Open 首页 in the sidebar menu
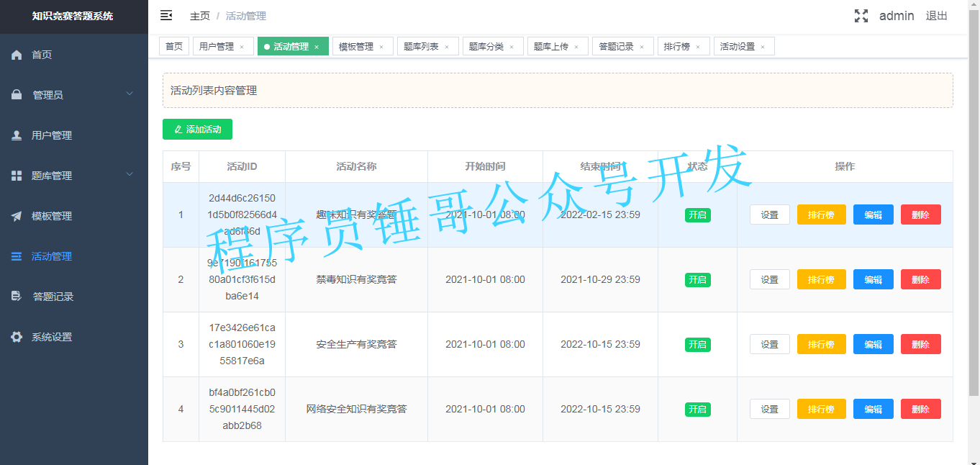Image resolution: width=980 pixels, height=465 pixels. 74,55
